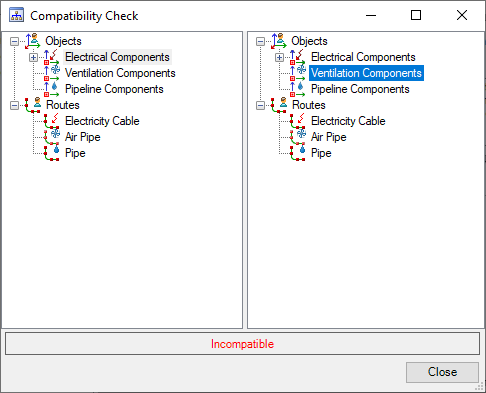The height and width of the screenshot is (393, 486).
Task: Click Electricity Cable icon in left tree
Action: click(x=52, y=121)
